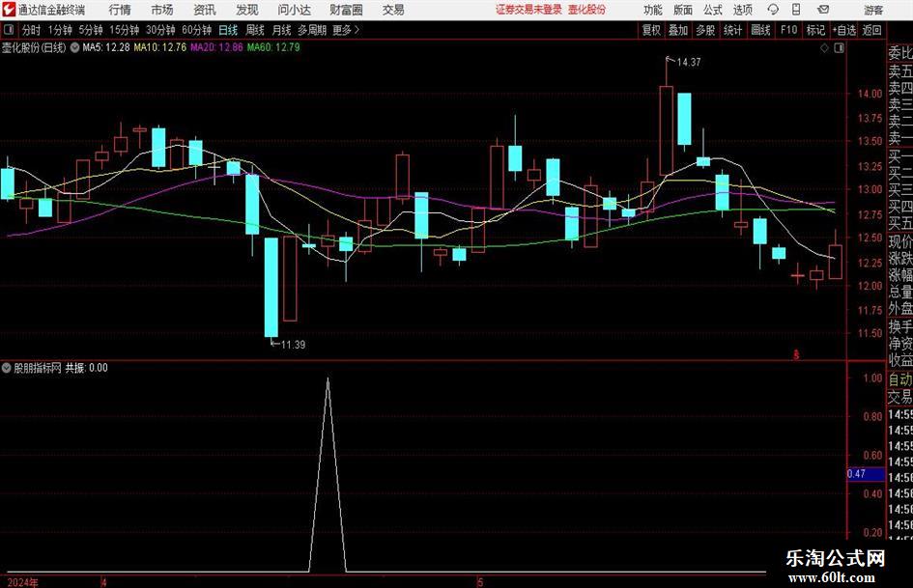Viewport: 913px width, 588px height.
Task: Toggle the left sidebar panel icon
Action: pos(9,30)
